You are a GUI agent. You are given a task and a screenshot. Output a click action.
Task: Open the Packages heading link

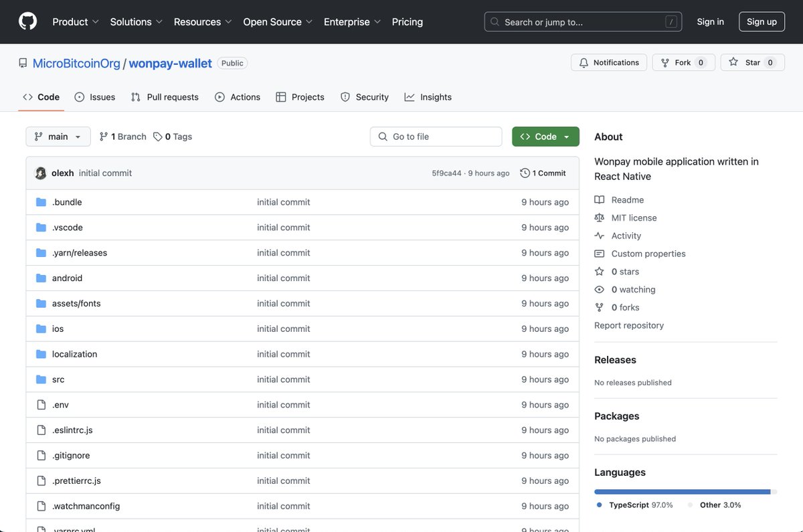coord(617,416)
